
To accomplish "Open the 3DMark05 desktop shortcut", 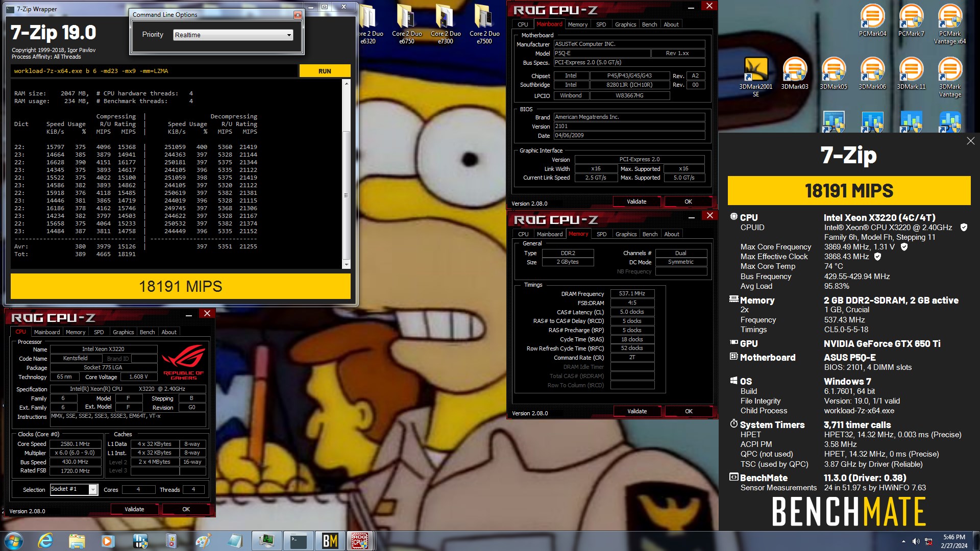I will (x=834, y=73).
